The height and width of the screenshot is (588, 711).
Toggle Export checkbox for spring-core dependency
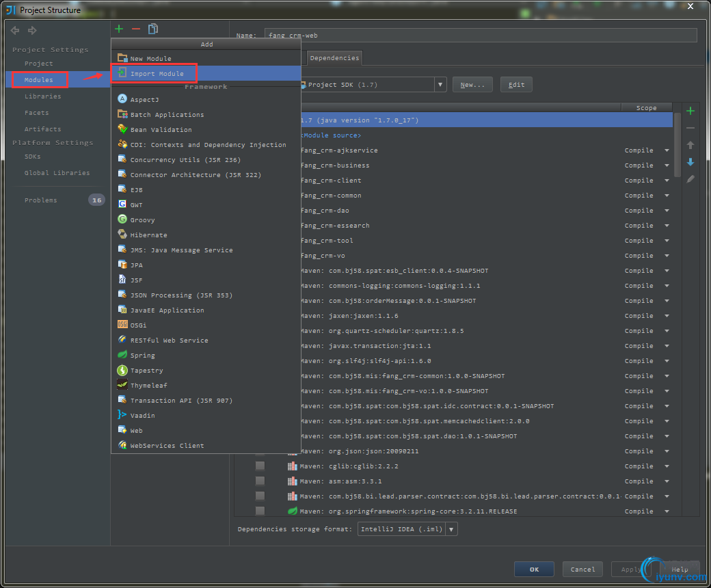click(x=260, y=511)
